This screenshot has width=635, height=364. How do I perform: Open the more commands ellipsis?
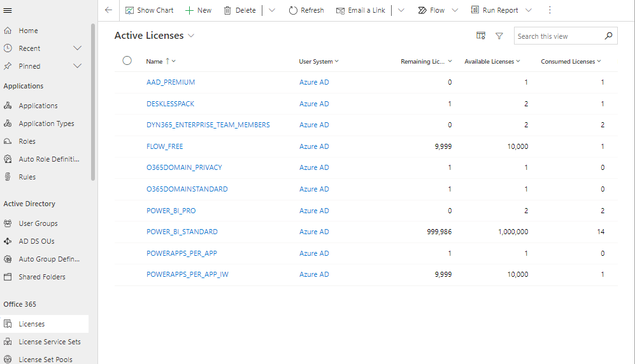point(550,10)
